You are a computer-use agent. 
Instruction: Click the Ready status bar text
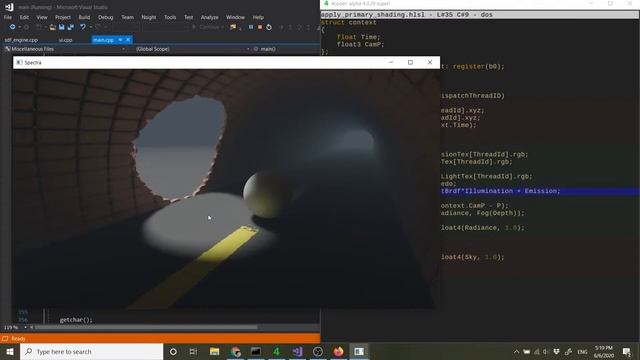(18, 338)
